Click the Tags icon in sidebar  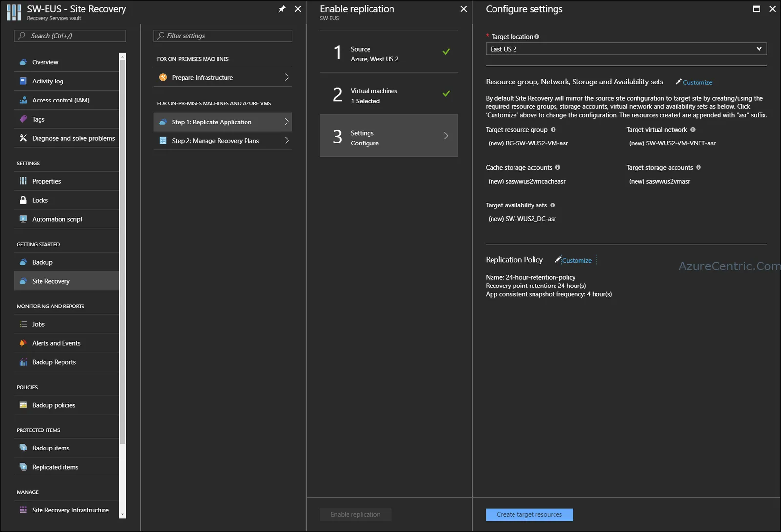(x=23, y=119)
